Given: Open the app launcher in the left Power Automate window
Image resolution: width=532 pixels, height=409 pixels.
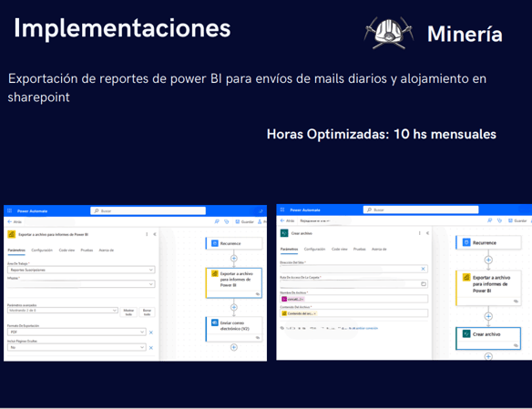Looking at the screenshot, I should pos(9,210).
